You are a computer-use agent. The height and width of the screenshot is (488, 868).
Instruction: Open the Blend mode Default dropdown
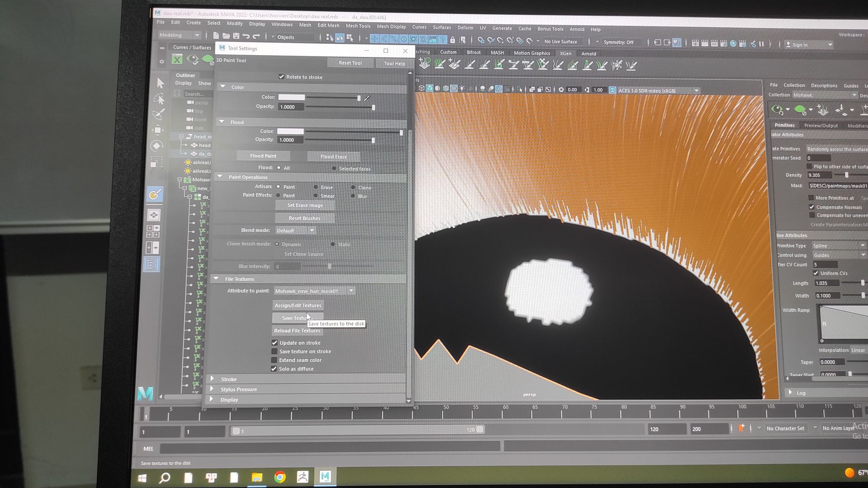pos(296,230)
